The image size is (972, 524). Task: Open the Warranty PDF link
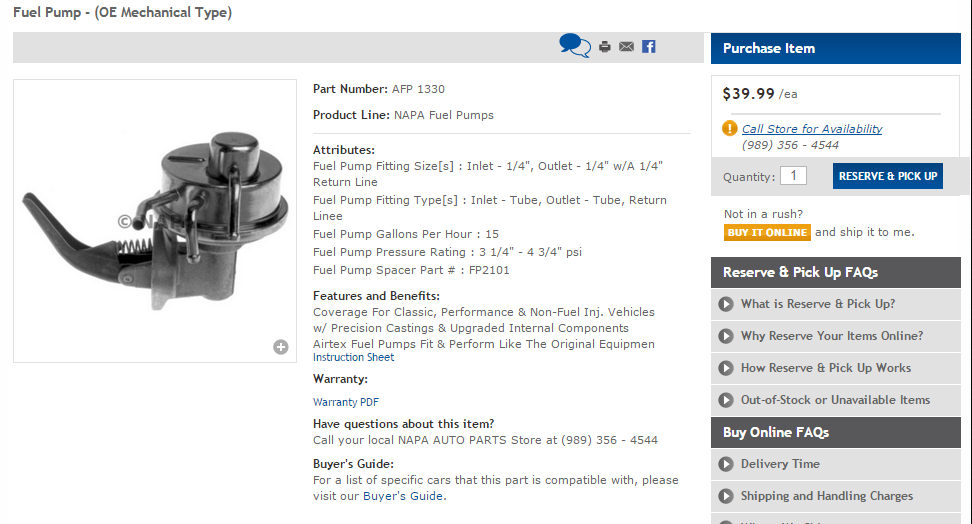346,402
